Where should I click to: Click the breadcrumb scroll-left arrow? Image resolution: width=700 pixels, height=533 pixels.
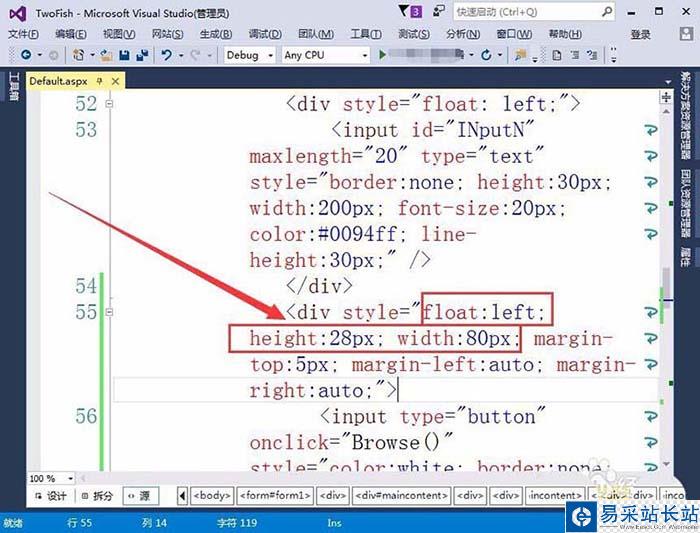(x=182, y=496)
